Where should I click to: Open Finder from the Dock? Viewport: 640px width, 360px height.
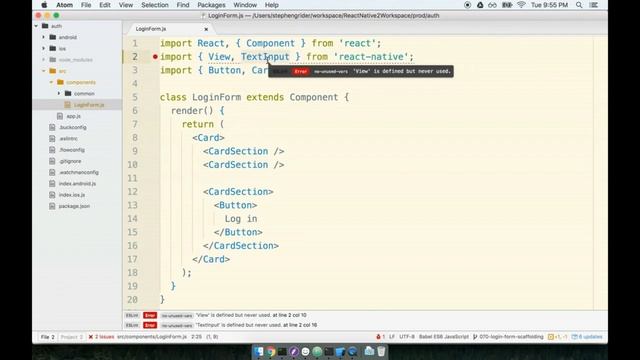[x=259, y=351]
